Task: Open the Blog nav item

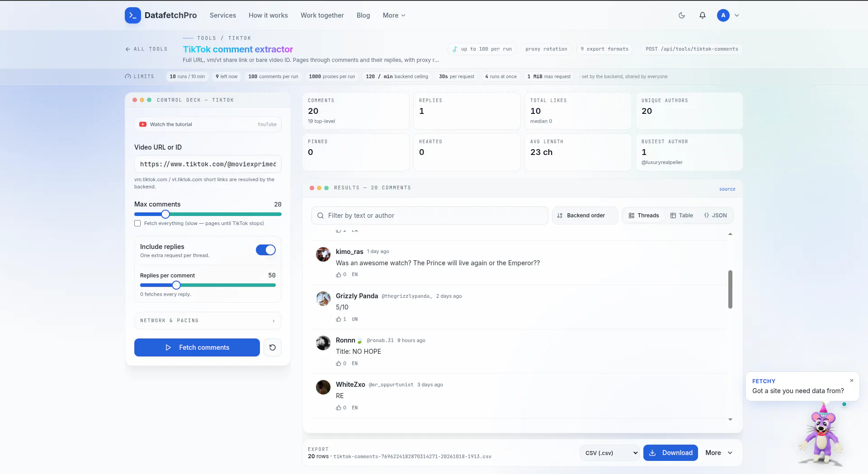Action: pos(363,15)
